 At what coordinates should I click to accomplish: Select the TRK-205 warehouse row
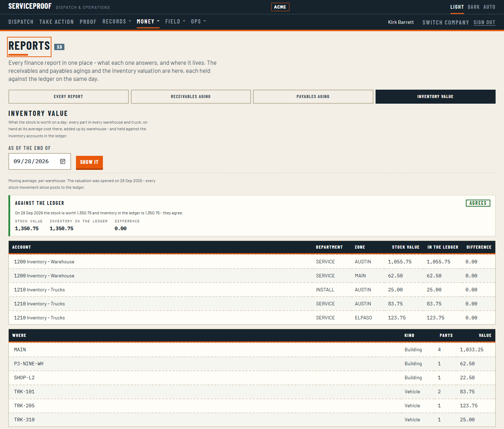click(252, 406)
